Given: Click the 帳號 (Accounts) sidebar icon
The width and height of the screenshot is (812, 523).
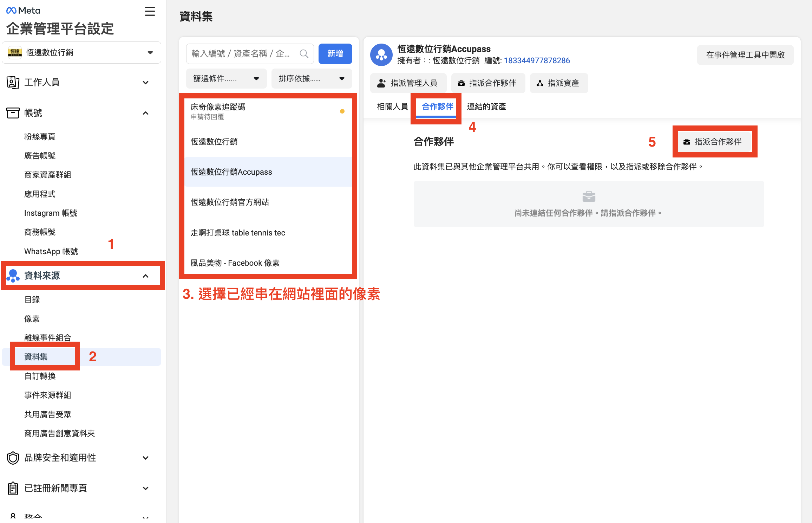Looking at the screenshot, I should (13, 113).
